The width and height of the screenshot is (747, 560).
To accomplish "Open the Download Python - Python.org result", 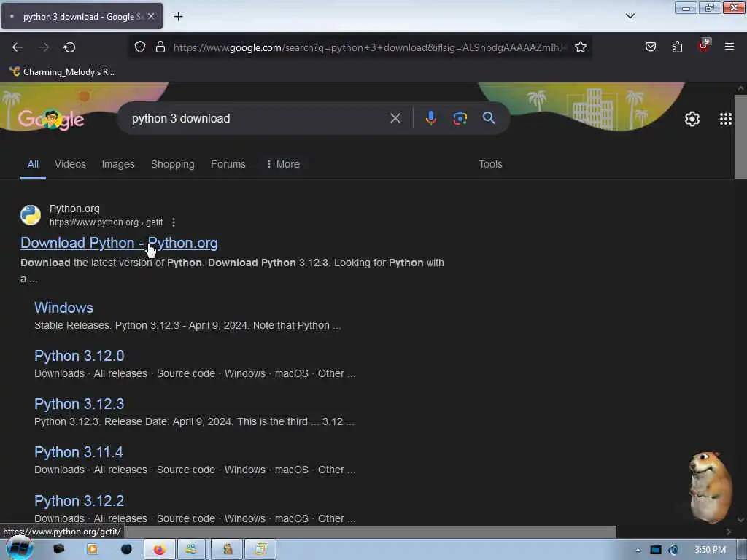I will coord(119,243).
